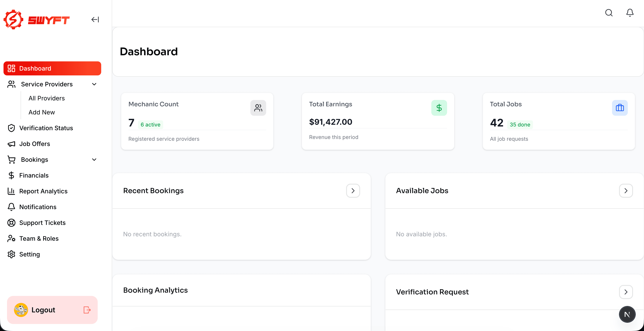Click Mechanic Count users icon

258,108
